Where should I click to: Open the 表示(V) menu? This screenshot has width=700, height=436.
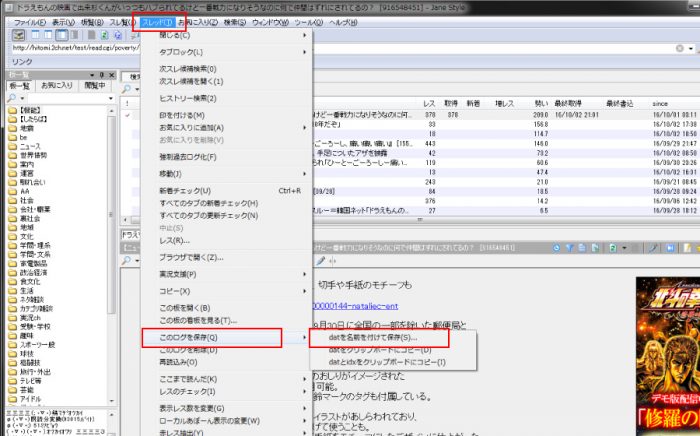pyautogui.click(x=63, y=22)
